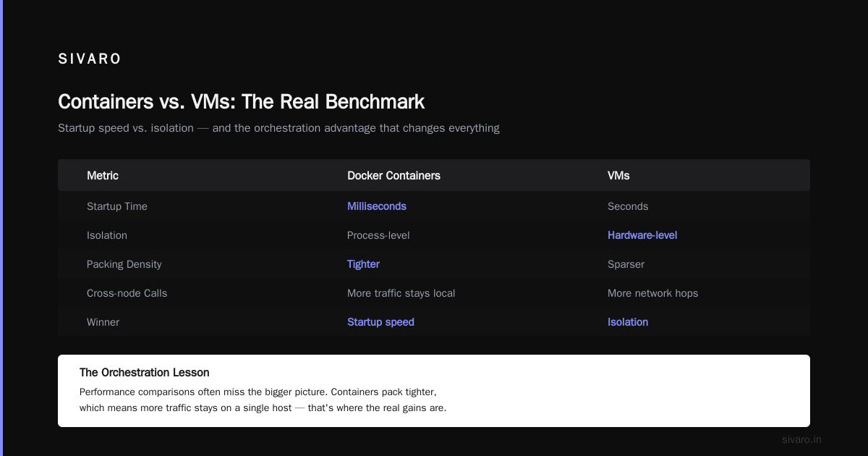Open the sivaro.in footer link
Image resolution: width=868 pixels, height=456 pixels.
point(801,439)
